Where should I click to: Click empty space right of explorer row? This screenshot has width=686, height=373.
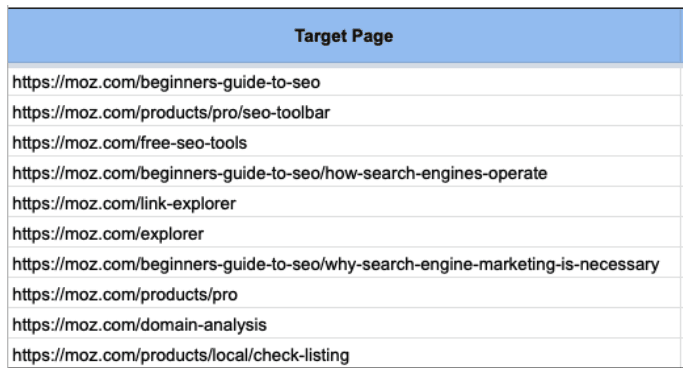[442, 234]
